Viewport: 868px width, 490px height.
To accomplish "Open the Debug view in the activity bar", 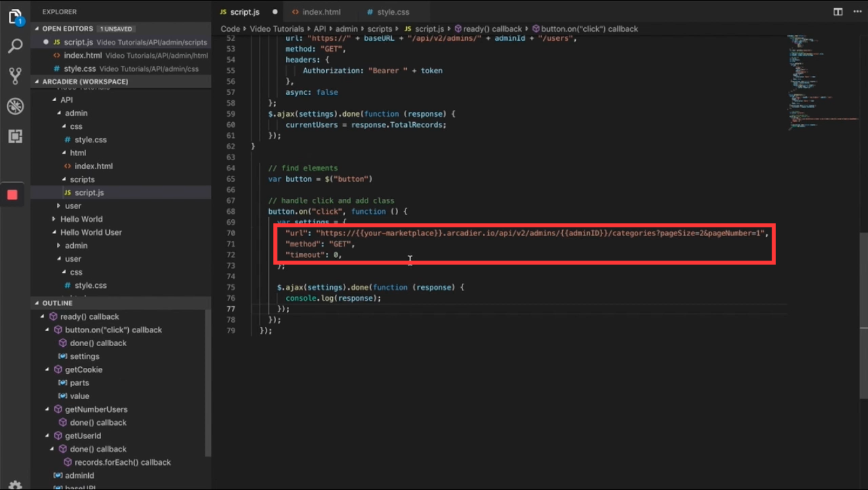I will (x=15, y=106).
